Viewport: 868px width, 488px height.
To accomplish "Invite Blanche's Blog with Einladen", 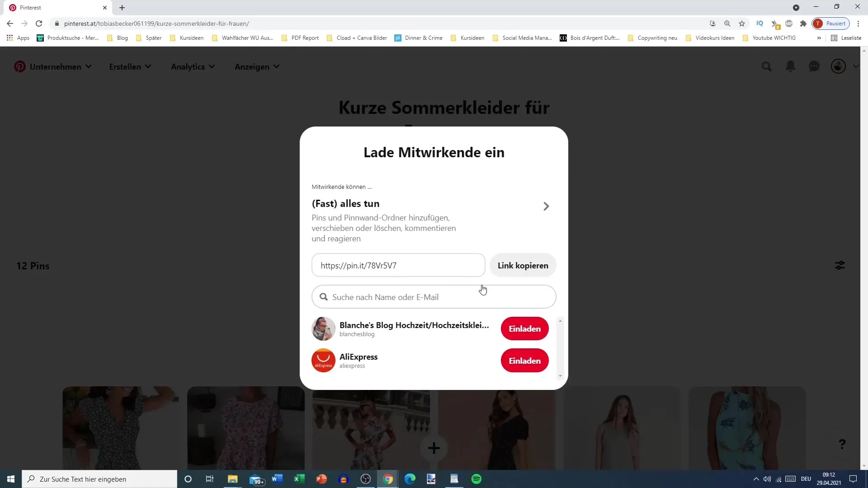I will pos(524,328).
